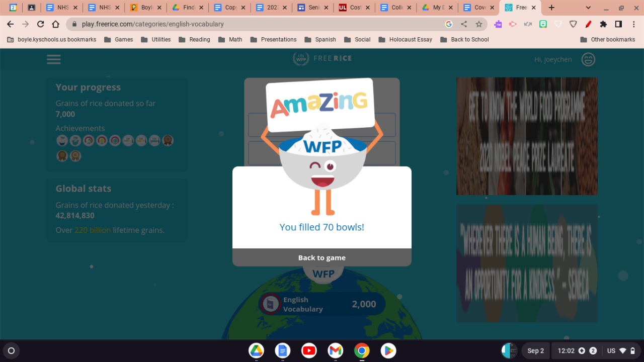Go back with the browser back arrow
The image size is (644, 362).
[x=11, y=24]
